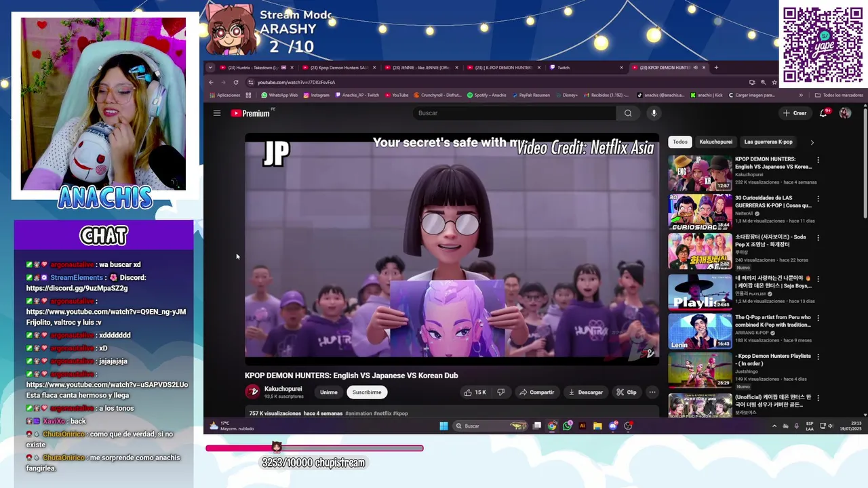The height and width of the screenshot is (488, 868).
Task: Open the Kakuchopurei channel name link
Action: click(x=283, y=389)
